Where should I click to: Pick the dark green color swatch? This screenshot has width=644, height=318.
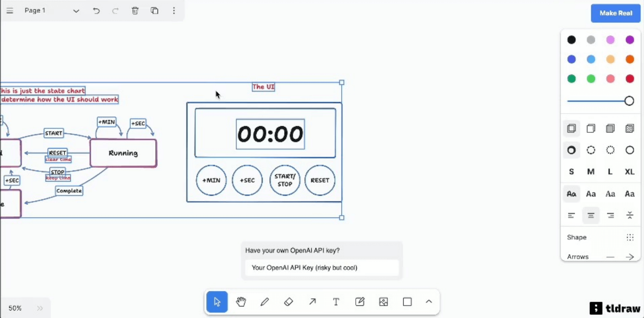click(572, 79)
